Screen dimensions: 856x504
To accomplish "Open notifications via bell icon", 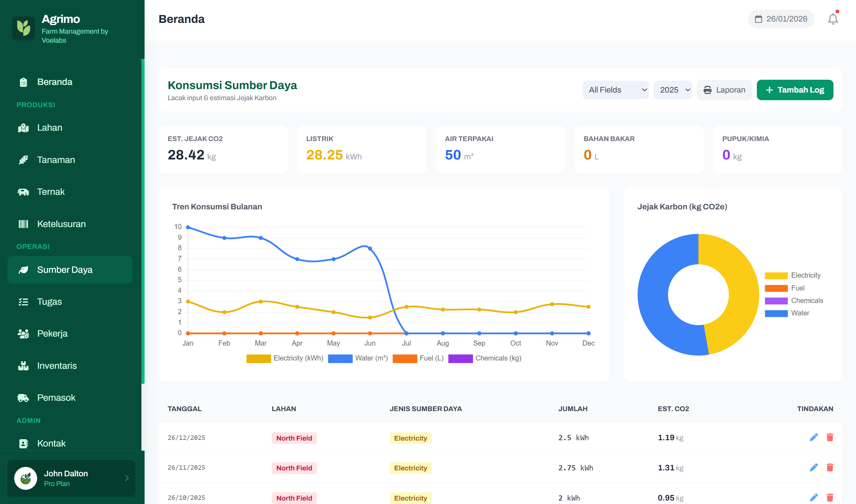I will click(833, 19).
